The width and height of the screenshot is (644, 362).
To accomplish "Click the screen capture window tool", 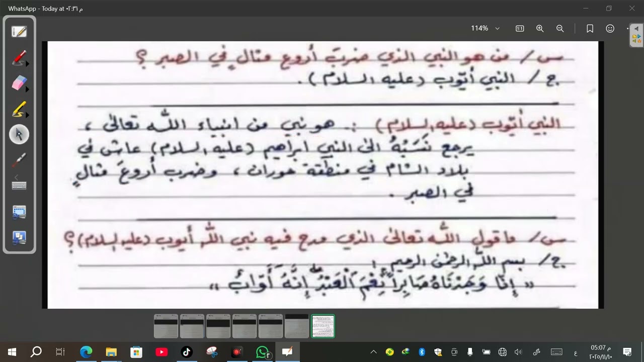I will [x=19, y=212].
